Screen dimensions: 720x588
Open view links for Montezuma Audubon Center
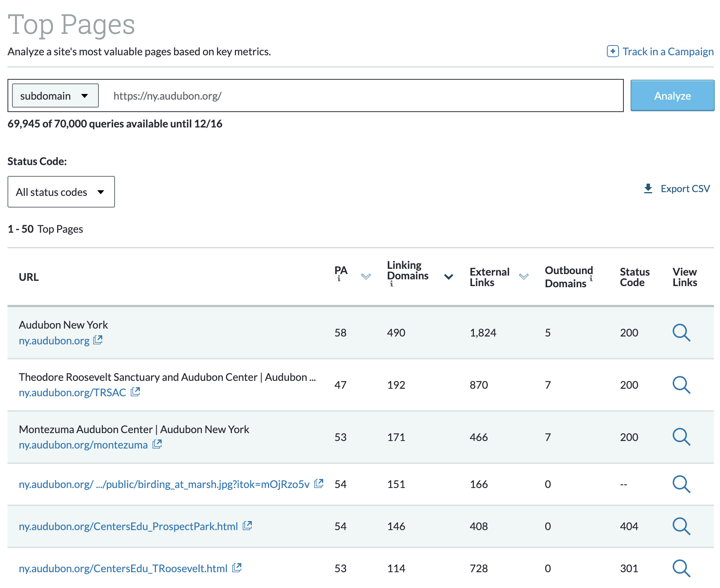click(x=681, y=437)
